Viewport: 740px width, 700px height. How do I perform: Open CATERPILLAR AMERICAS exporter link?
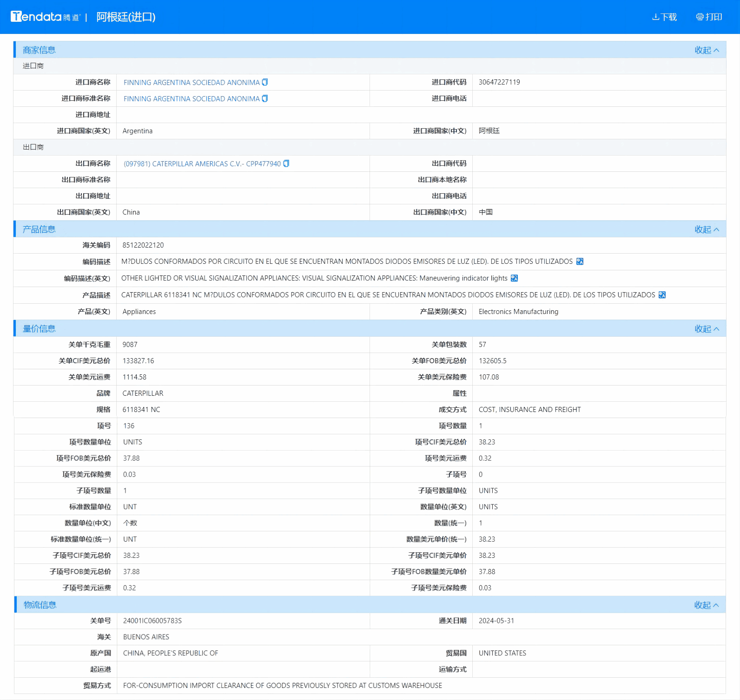(202, 164)
